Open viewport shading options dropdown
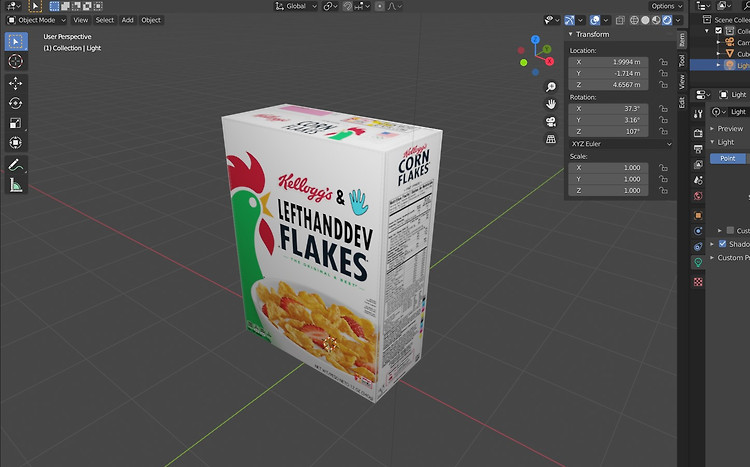The image size is (750, 467). point(678,20)
